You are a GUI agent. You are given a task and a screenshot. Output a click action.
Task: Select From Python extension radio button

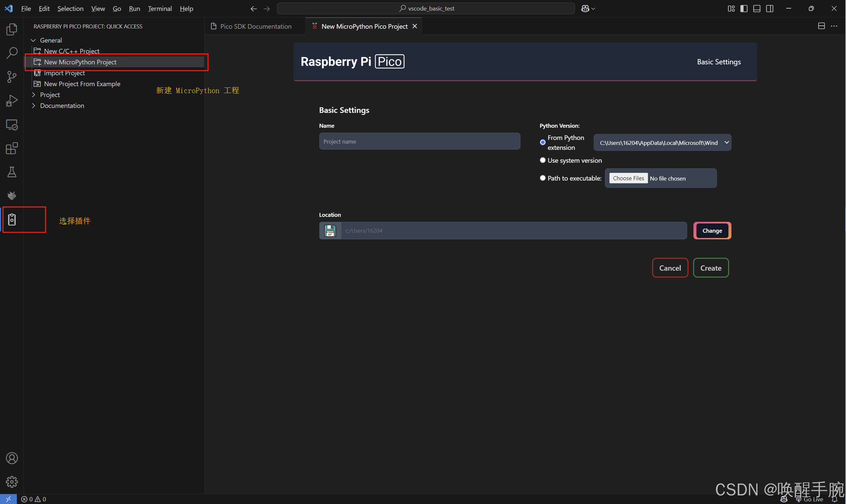(x=543, y=142)
